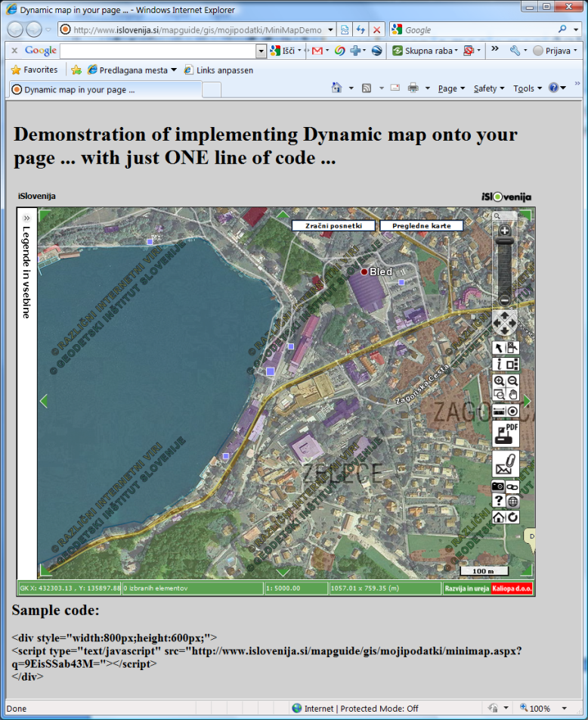Viewport: 588px width, 720px height.
Task: Open the Tools menu
Action: (528, 88)
